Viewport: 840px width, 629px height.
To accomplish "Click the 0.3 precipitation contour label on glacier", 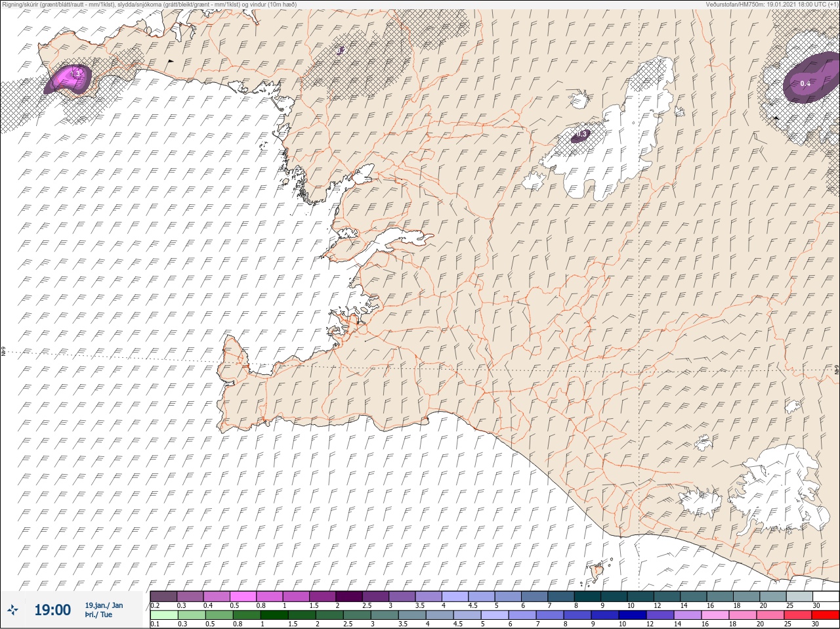I will point(581,135).
